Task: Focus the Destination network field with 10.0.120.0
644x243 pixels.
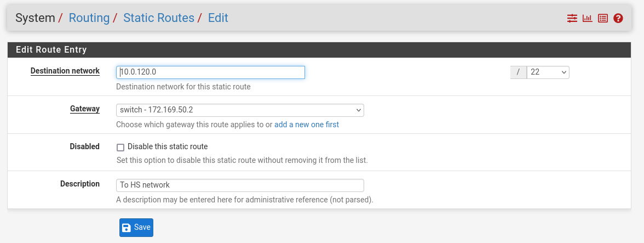Action: click(210, 72)
